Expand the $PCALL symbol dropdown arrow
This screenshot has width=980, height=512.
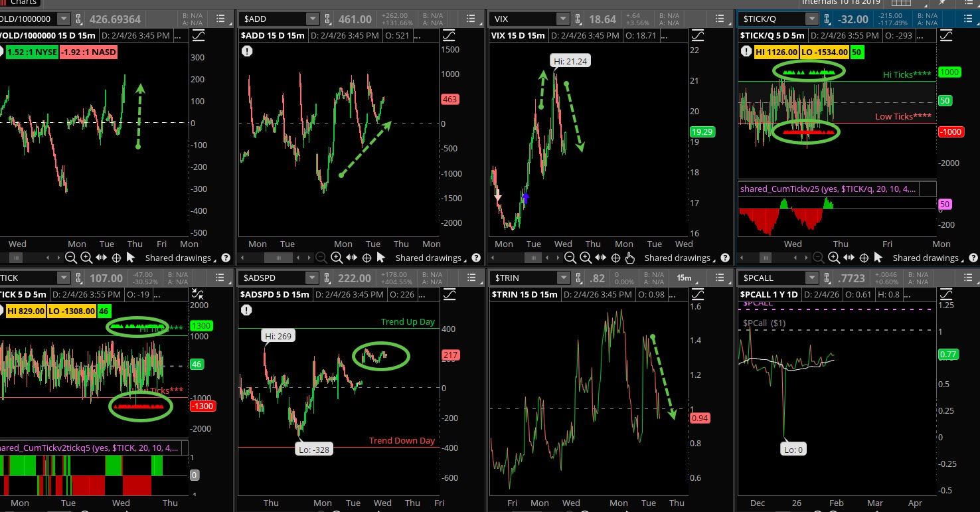pos(812,278)
